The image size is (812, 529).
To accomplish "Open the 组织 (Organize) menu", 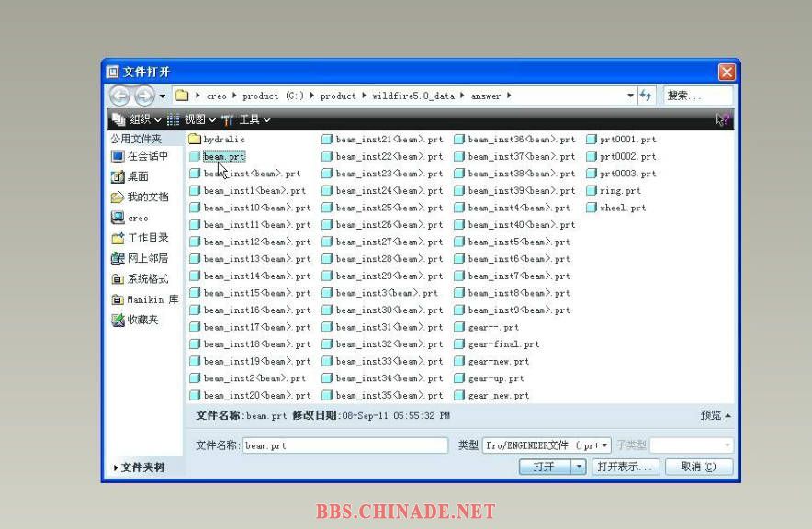I will (x=137, y=119).
